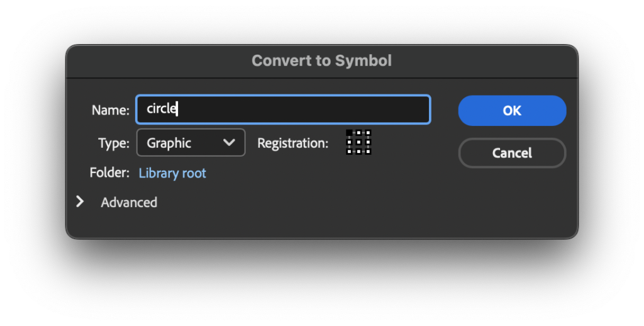Viewport: 644px width, 326px height.
Task: Open the Type dropdown showing Graphic
Action: [x=191, y=143]
